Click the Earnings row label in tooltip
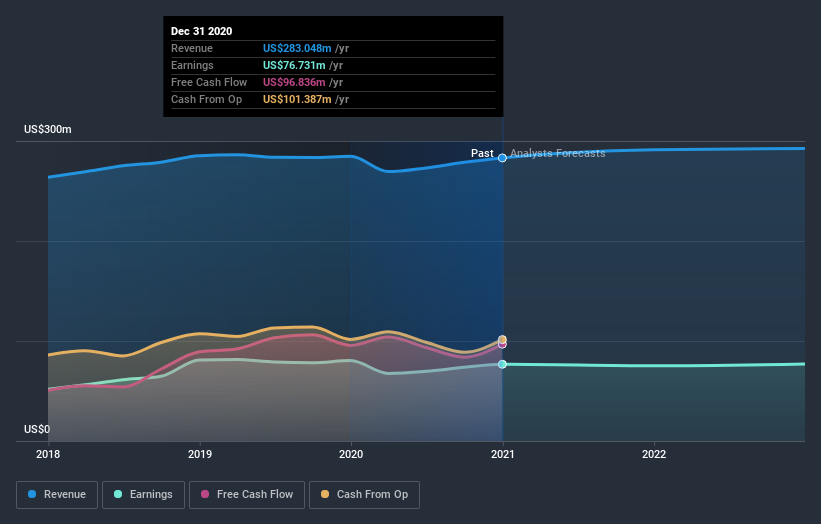The width and height of the screenshot is (821, 524). point(192,65)
